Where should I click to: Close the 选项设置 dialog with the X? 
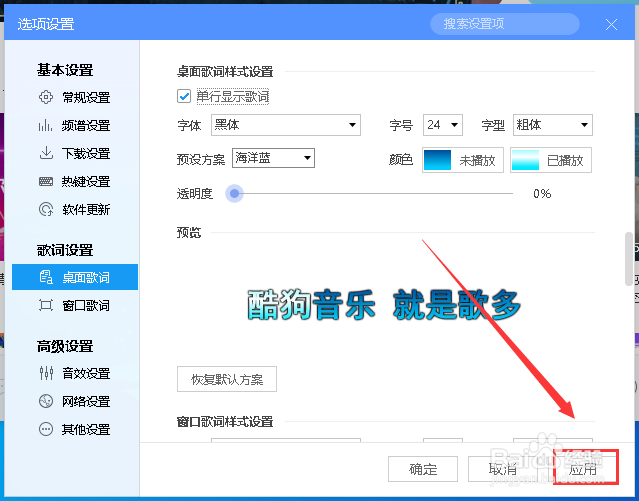click(x=611, y=24)
